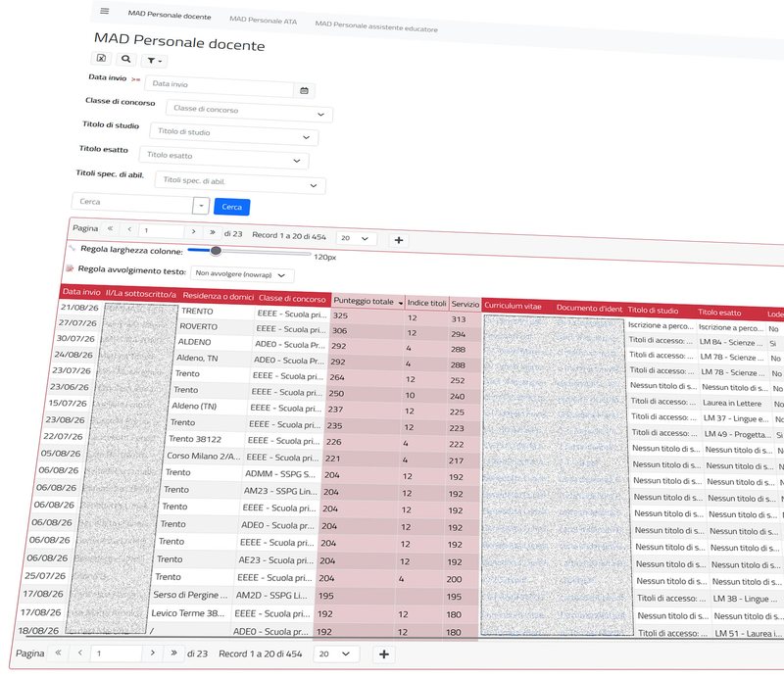Open the arrow dropdown beside the Cerca field
This screenshot has height=678, width=784.
(201, 206)
